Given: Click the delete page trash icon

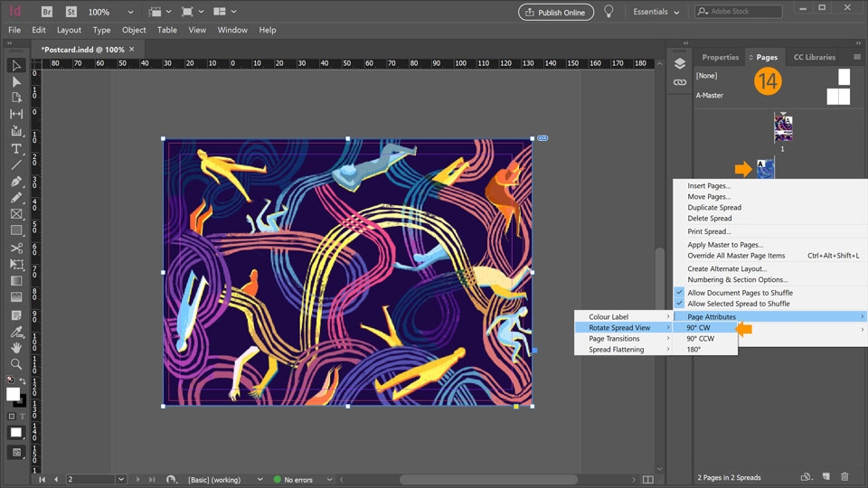Looking at the screenshot, I should (844, 476).
